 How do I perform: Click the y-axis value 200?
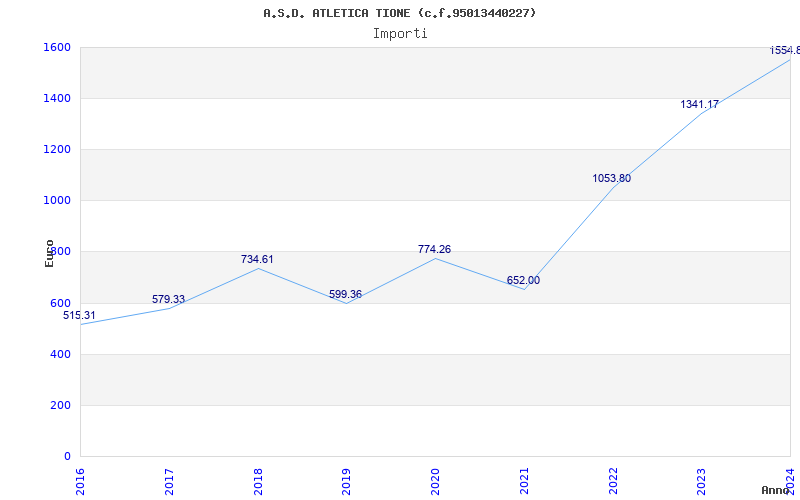point(60,405)
